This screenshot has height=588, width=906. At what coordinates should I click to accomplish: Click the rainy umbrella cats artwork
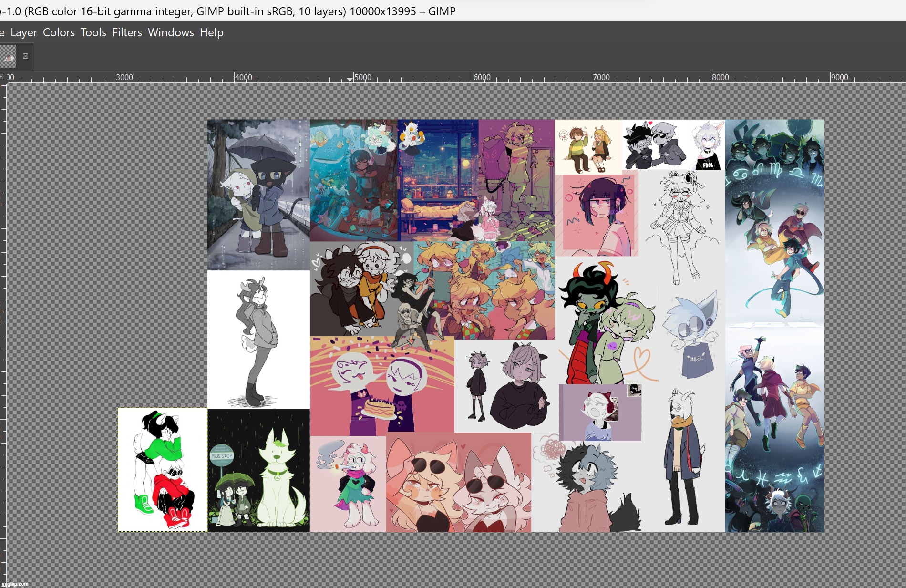click(258, 195)
